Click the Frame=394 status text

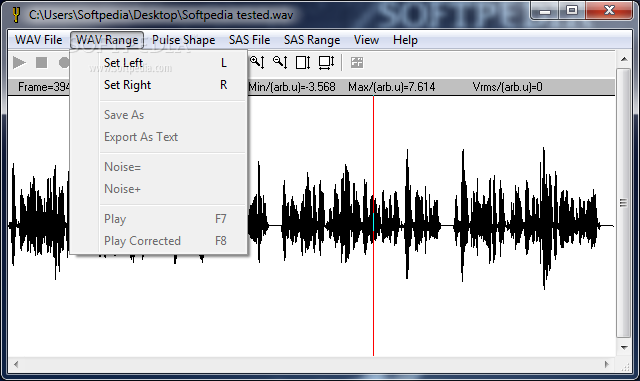click(44, 87)
